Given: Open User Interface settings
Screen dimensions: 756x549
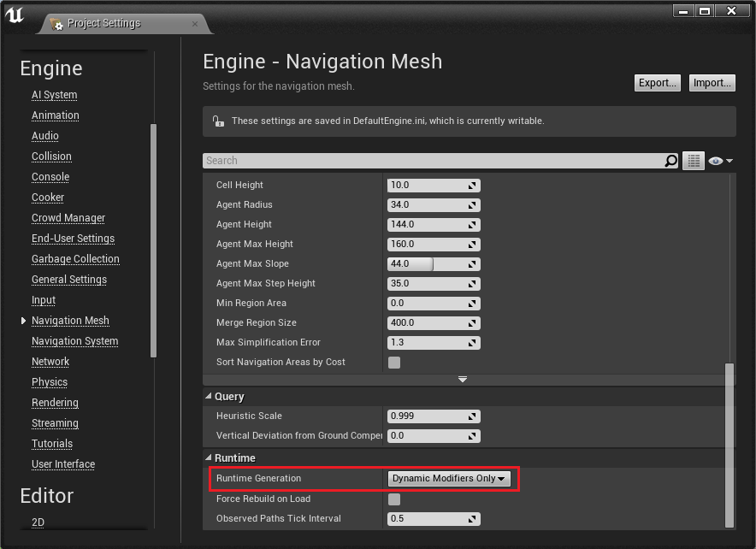Looking at the screenshot, I should 63,464.
